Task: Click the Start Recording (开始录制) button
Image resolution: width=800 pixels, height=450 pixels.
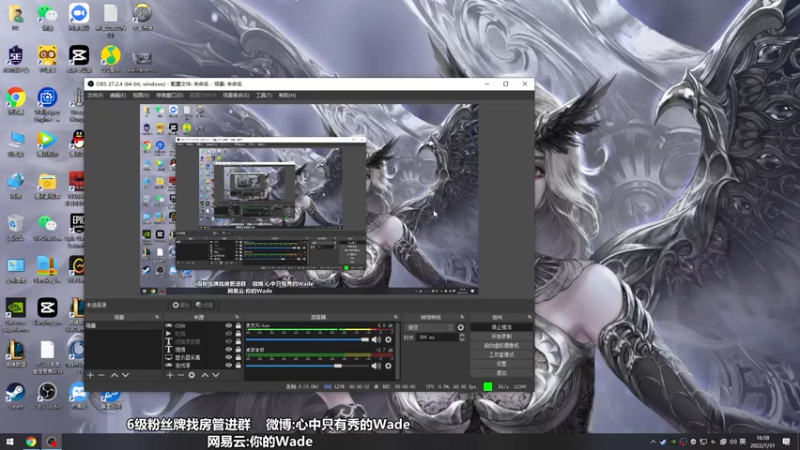Action: tap(501, 337)
